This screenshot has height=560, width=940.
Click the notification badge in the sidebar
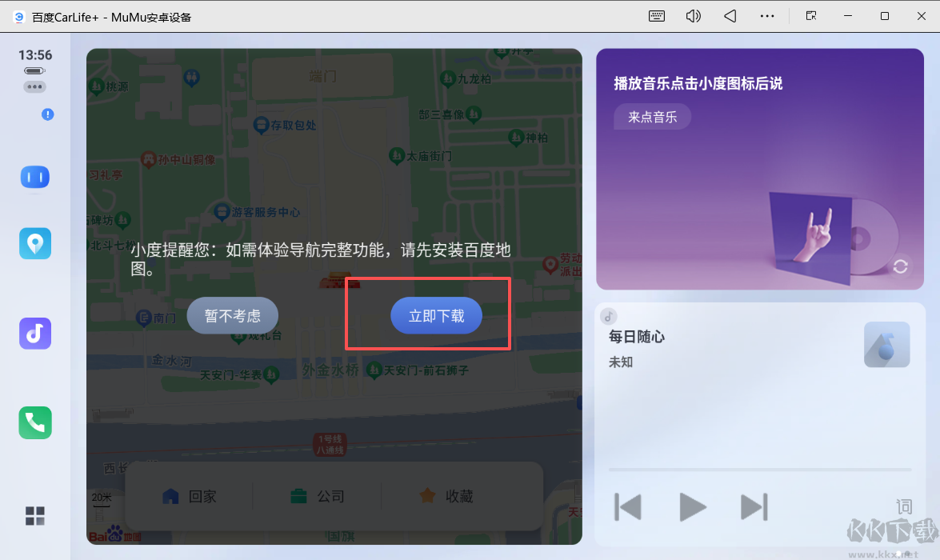tap(47, 114)
